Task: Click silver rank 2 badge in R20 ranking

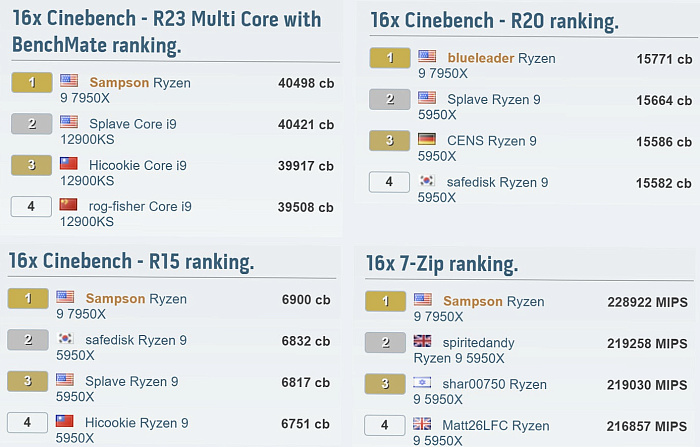Action: (x=390, y=99)
